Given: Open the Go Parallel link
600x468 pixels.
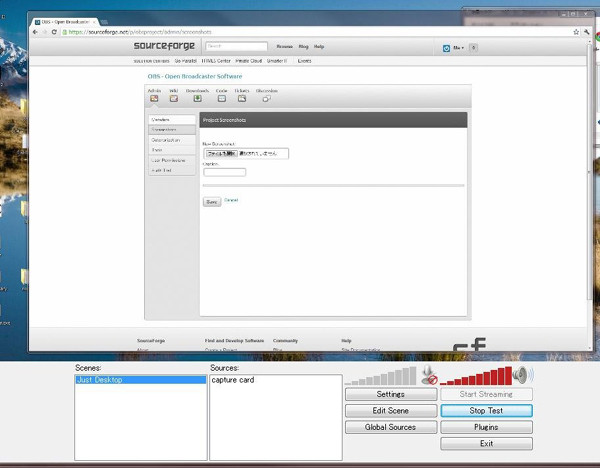Looking at the screenshot, I should (186, 61).
